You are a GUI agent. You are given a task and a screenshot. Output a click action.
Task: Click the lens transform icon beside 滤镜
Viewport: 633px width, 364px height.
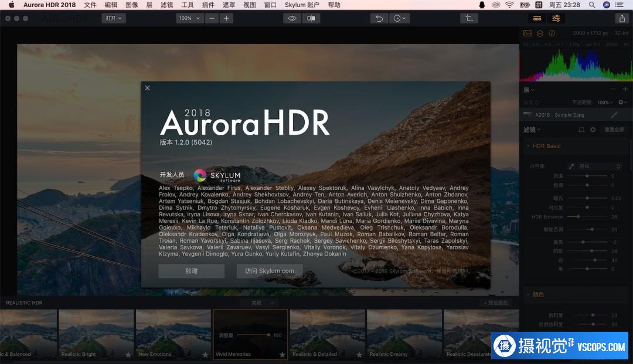coord(581,130)
